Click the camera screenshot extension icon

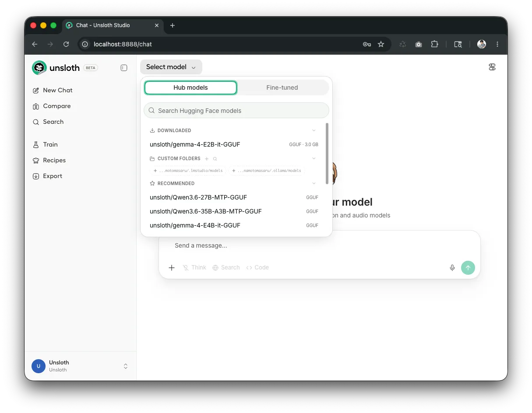point(419,44)
